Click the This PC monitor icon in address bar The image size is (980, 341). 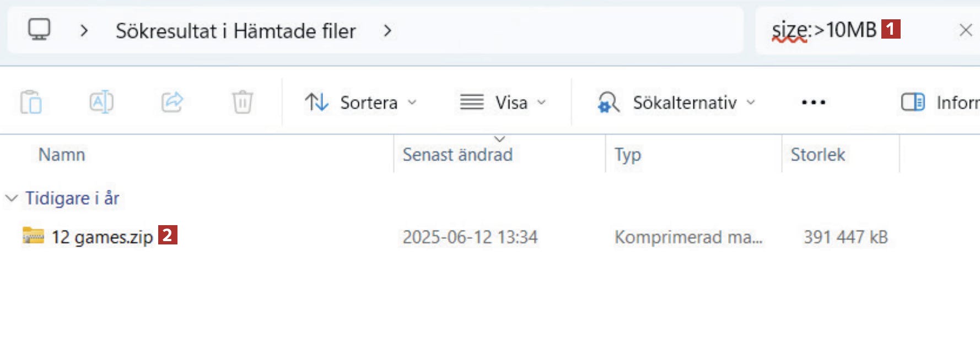[39, 30]
